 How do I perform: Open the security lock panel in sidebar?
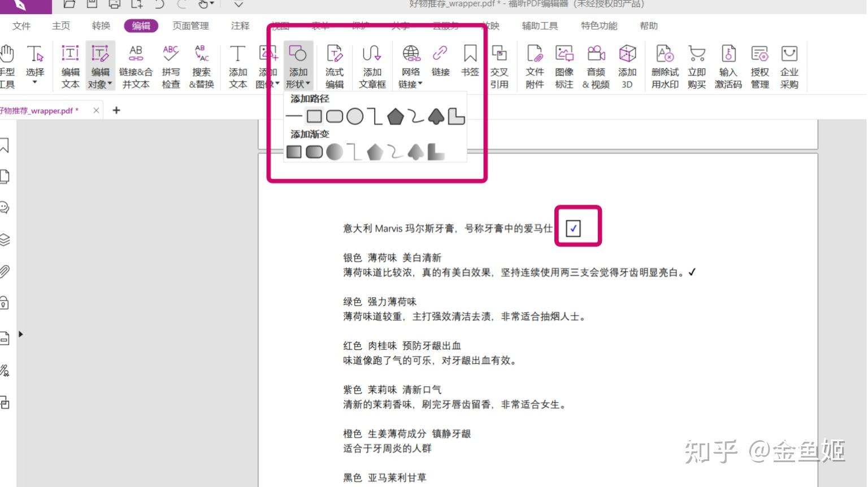(5, 302)
